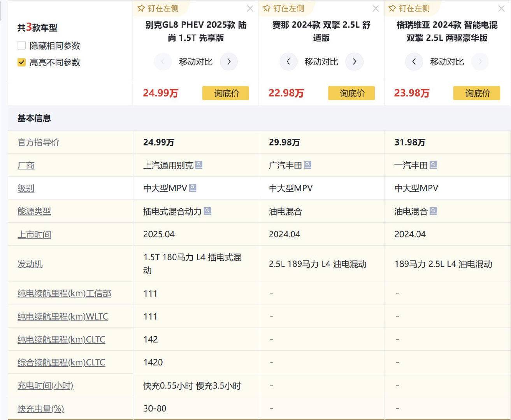The height and width of the screenshot is (420, 511).
Task: Open the 能源类型 parameter link
Action: coord(34,211)
